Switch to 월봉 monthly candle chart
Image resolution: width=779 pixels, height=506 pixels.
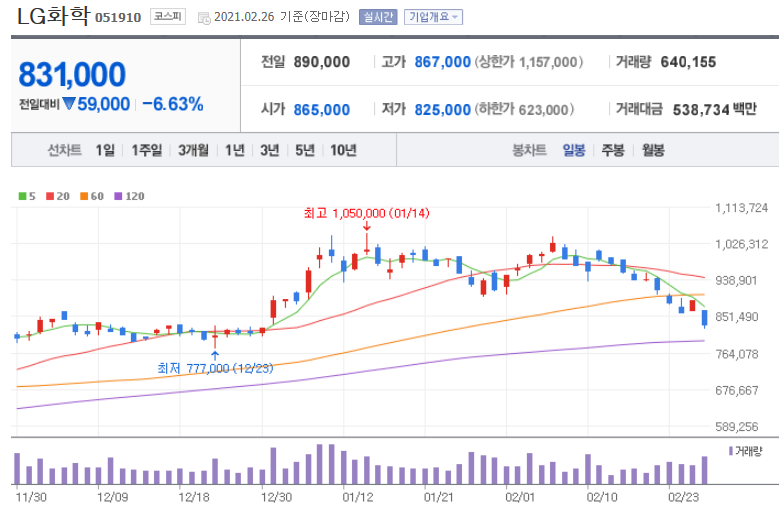pos(653,150)
